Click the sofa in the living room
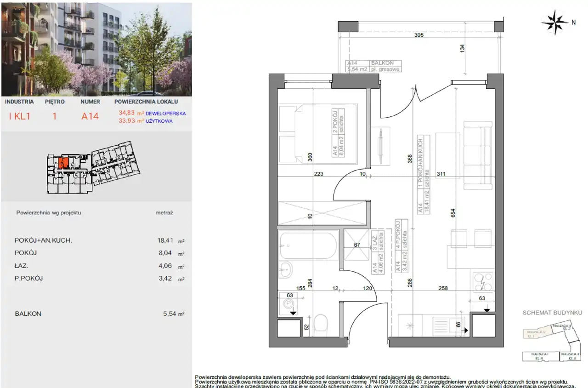The width and height of the screenshot is (588, 388). pyautogui.click(x=478, y=155)
